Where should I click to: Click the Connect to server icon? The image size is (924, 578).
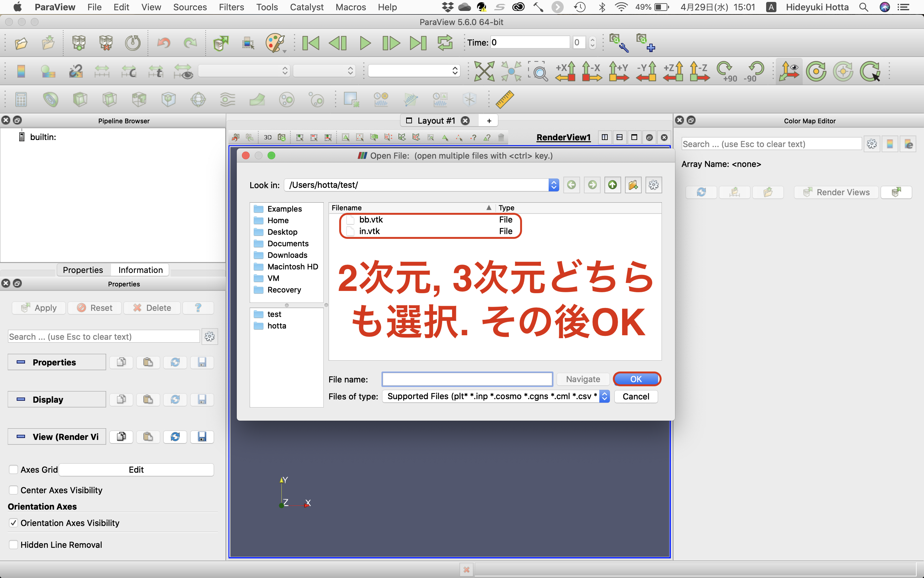pyautogui.click(x=79, y=43)
